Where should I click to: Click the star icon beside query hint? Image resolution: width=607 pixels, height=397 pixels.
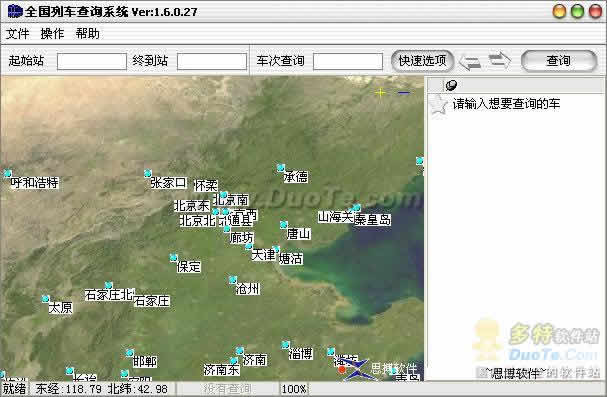click(439, 104)
